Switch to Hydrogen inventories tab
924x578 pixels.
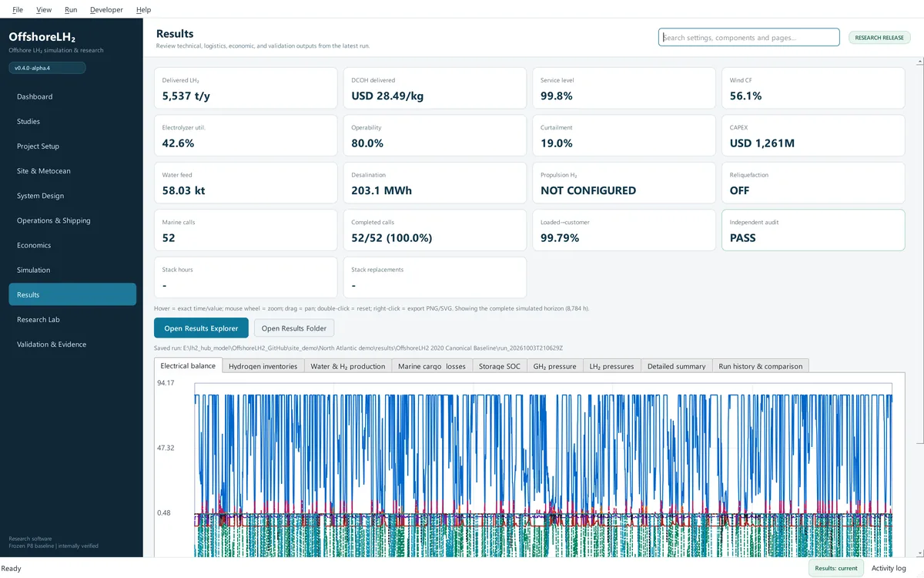pos(263,366)
